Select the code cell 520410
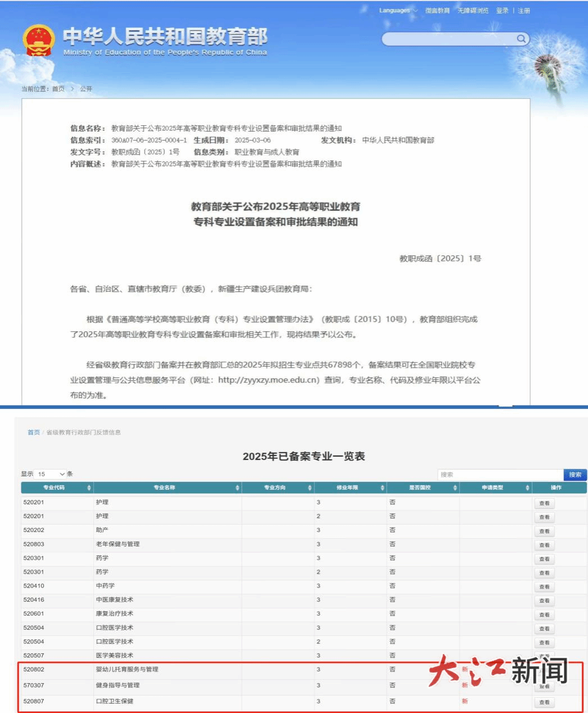The height and width of the screenshot is (713, 588). [34, 585]
